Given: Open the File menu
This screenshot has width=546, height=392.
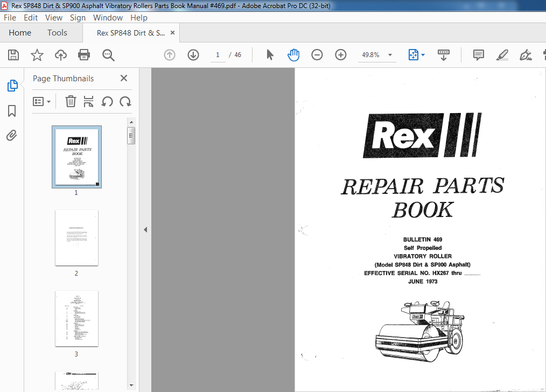Looking at the screenshot, I should (10, 17).
